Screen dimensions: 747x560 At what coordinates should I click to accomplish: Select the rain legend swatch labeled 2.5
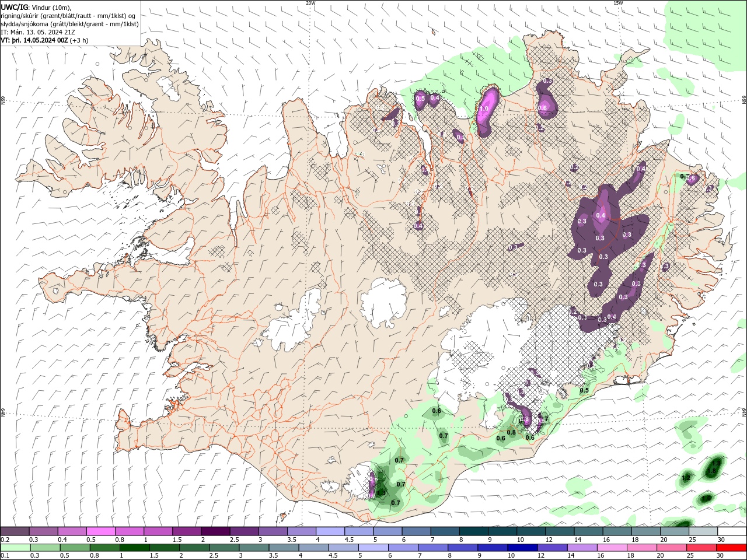[x=224, y=548]
